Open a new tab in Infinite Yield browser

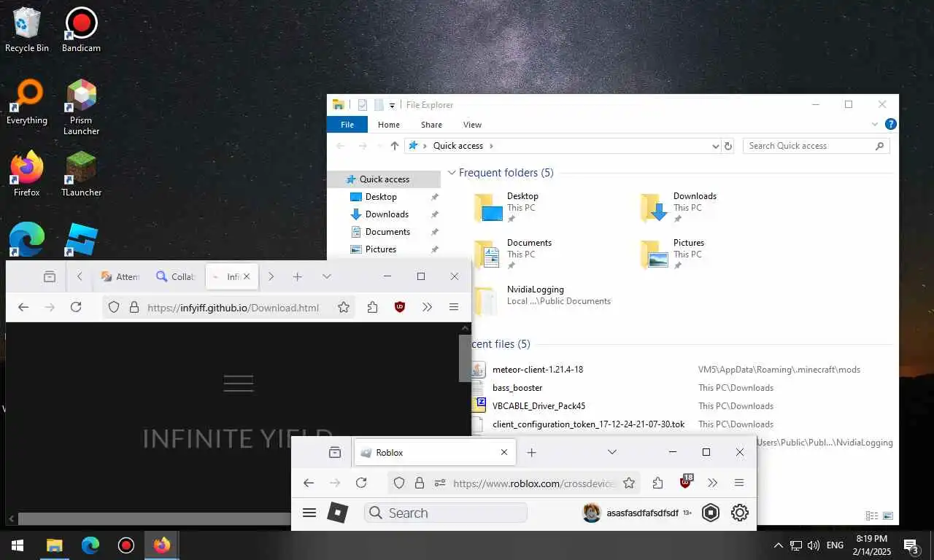coord(297,276)
